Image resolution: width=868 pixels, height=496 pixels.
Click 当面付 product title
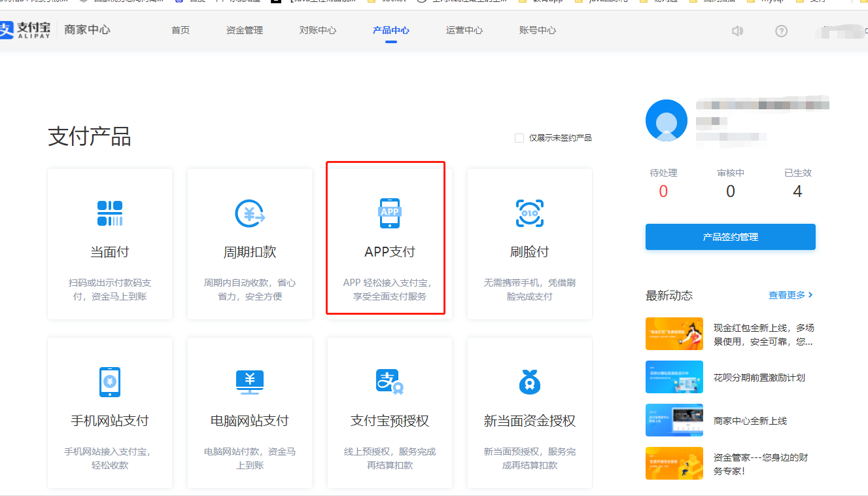(110, 252)
